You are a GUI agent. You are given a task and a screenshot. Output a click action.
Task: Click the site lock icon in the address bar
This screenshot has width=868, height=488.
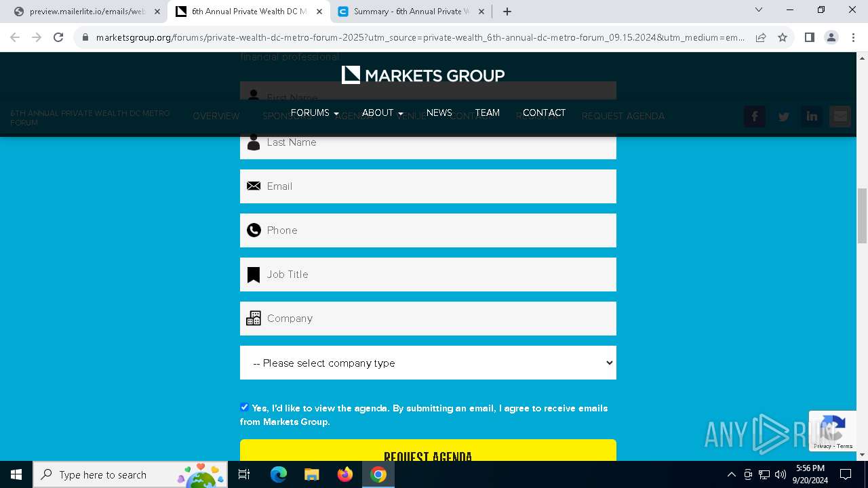(85, 37)
